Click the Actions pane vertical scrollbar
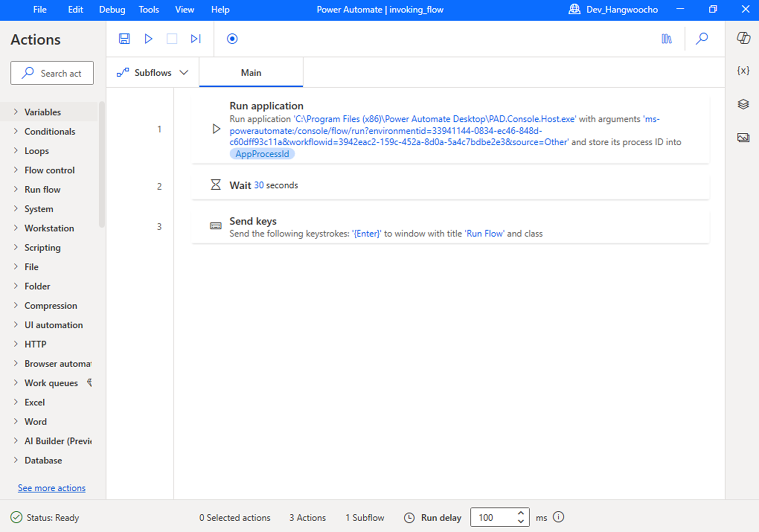 (x=101, y=165)
